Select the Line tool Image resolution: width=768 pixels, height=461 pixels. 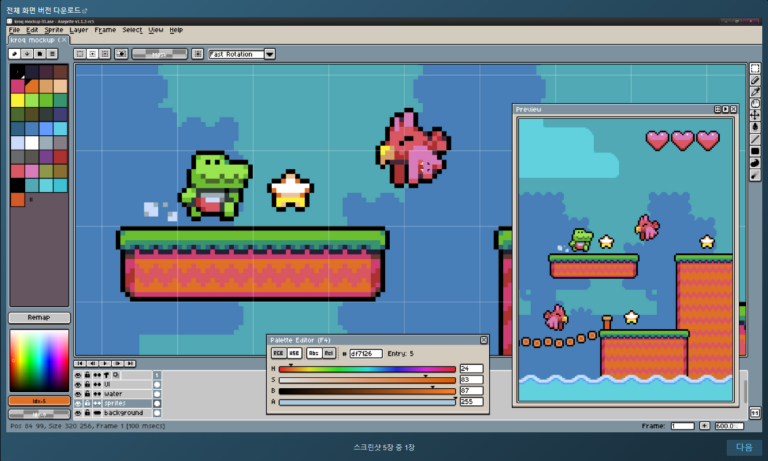click(x=755, y=140)
